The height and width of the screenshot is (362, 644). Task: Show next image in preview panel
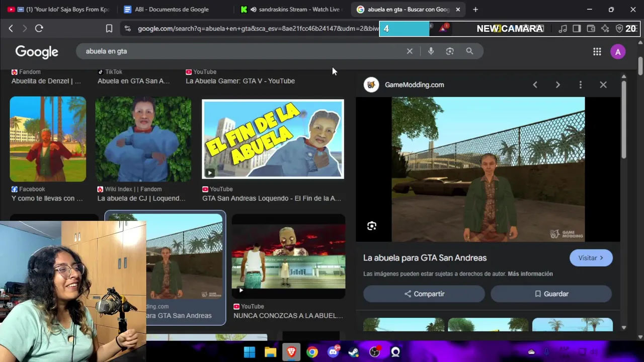coord(557,85)
